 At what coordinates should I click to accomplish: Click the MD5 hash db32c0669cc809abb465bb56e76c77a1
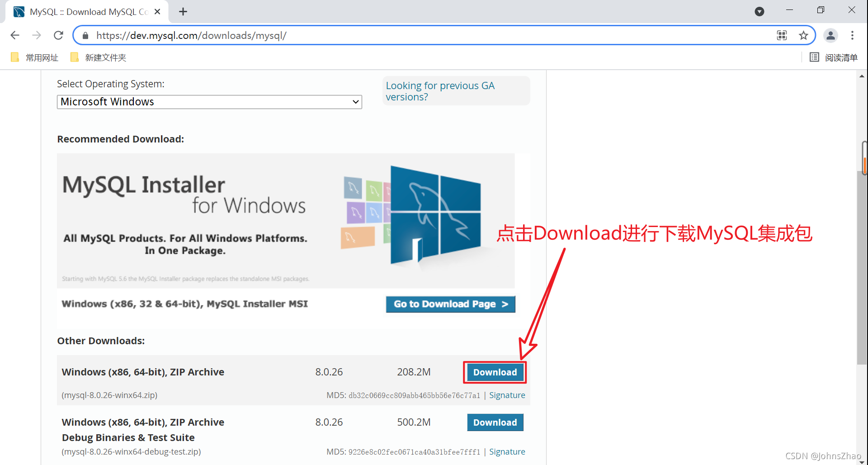[414, 395]
